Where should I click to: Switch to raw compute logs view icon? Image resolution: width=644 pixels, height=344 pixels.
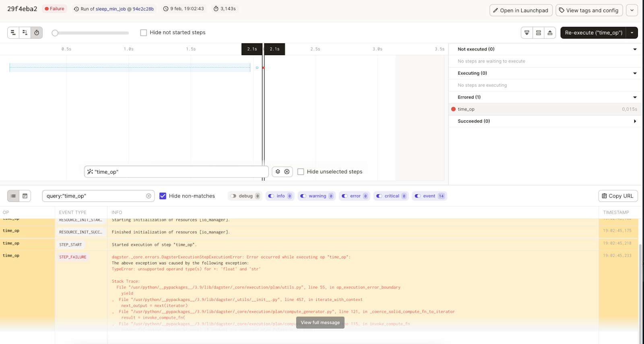(25, 196)
